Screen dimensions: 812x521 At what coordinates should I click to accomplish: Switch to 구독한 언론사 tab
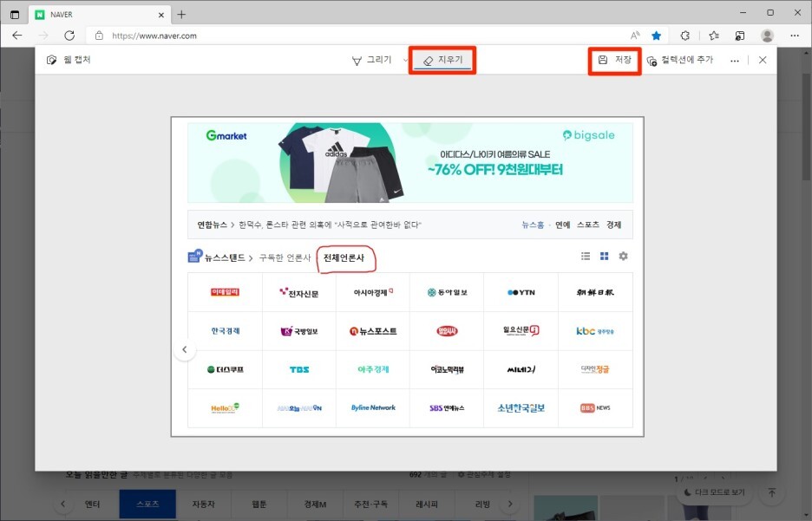(x=285, y=257)
